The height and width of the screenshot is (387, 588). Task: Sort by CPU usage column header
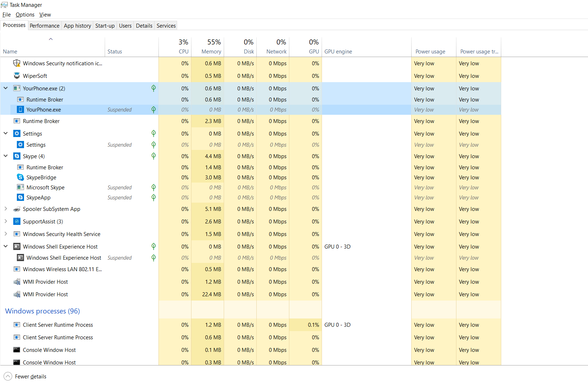coord(175,47)
